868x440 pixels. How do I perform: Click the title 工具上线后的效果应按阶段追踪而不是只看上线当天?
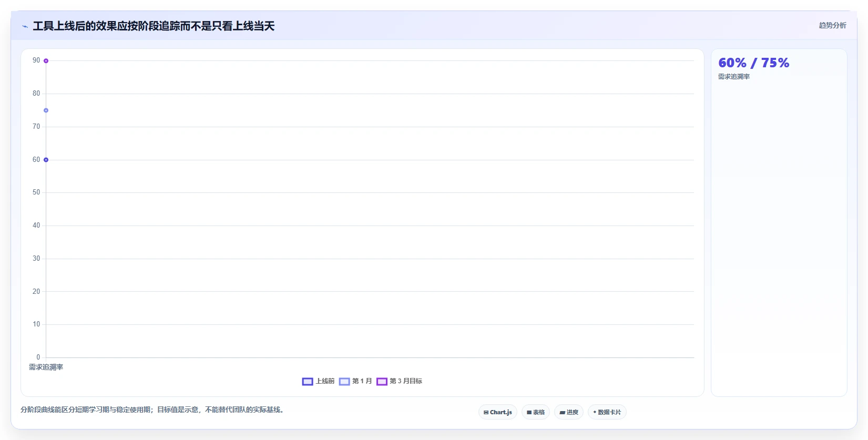[154, 26]
